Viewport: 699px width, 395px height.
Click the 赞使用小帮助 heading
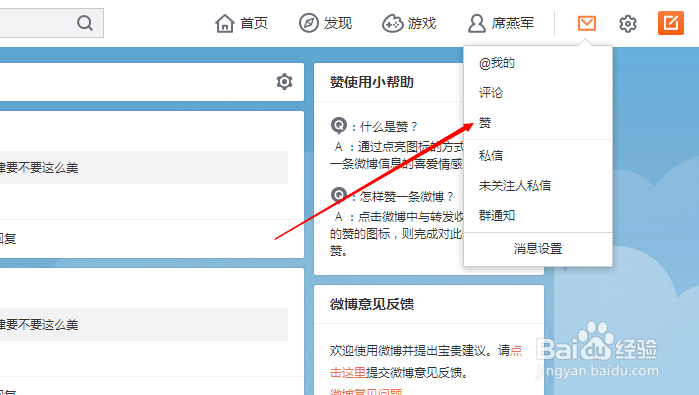coord(371,82)
